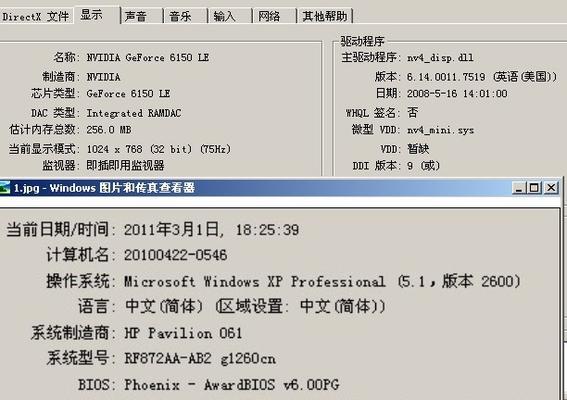This screenshot has width=567, height=400.
Task: Maximize the 1.jpg picture viewer window
Action: [534, 188]
